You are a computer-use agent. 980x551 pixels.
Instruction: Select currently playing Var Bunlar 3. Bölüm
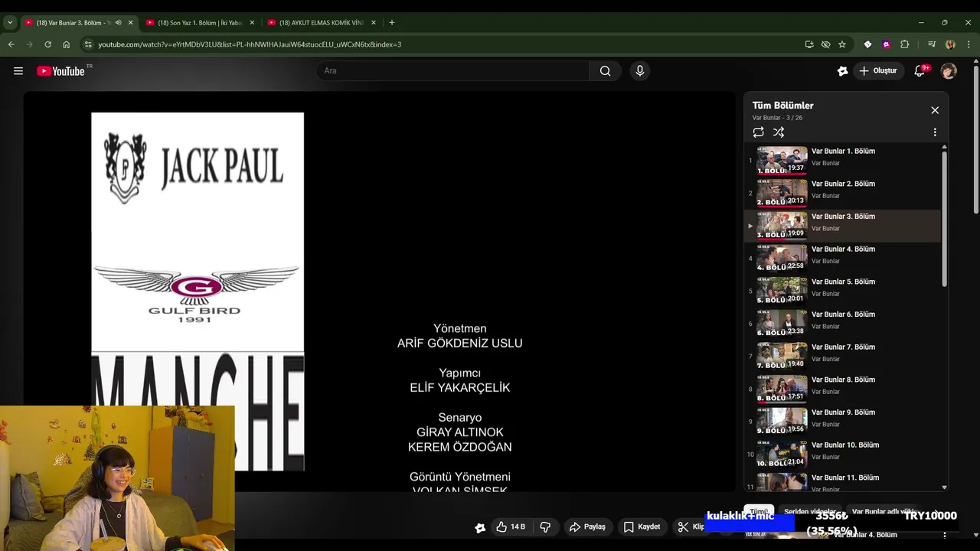point(842,226)
